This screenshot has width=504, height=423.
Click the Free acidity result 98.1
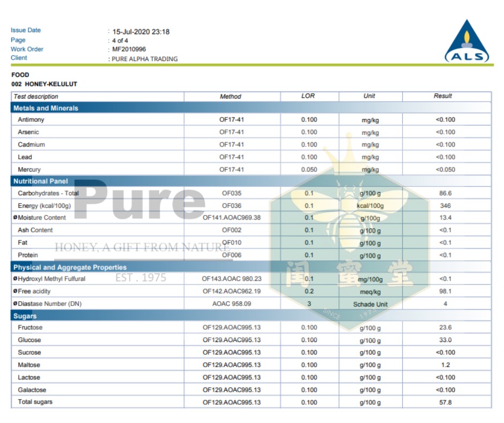pos(445,291)
